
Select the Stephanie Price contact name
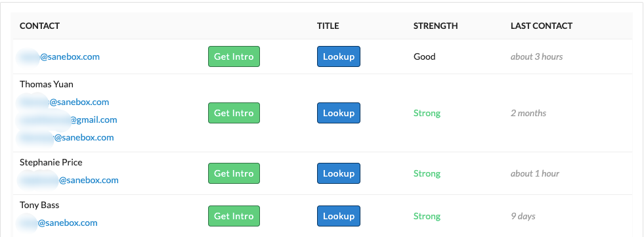pos(51,162)
